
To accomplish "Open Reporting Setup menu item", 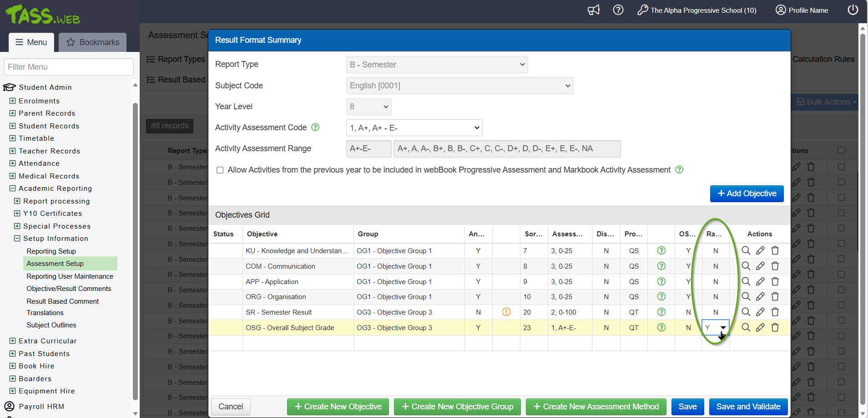I will click(x=51, y=251).
